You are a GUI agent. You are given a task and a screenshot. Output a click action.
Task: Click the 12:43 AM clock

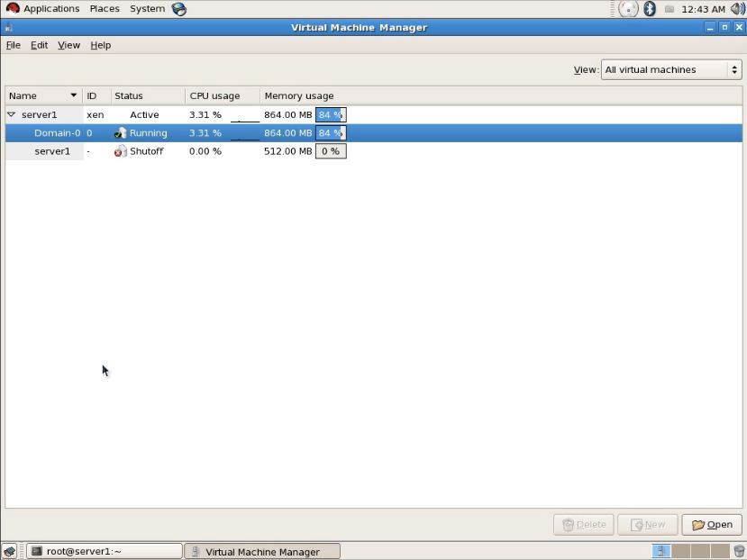pyautogui.click(x=703, y=9)
